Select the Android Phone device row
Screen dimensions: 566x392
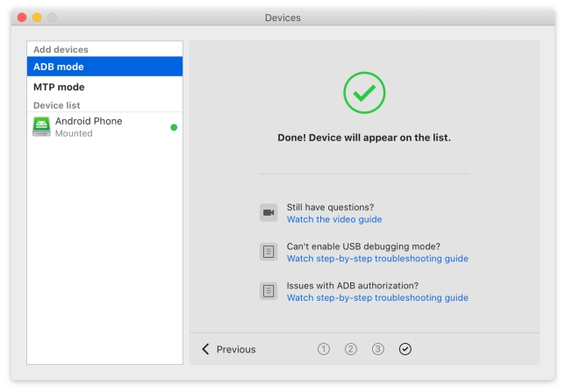tap(104, 127)
